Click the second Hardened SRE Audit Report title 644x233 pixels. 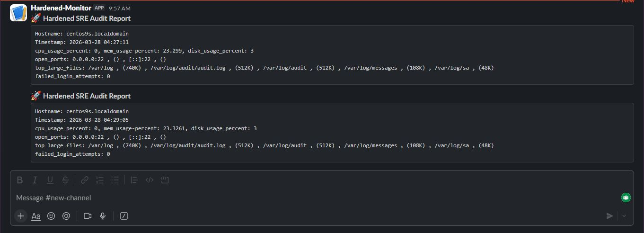(87, 96)
